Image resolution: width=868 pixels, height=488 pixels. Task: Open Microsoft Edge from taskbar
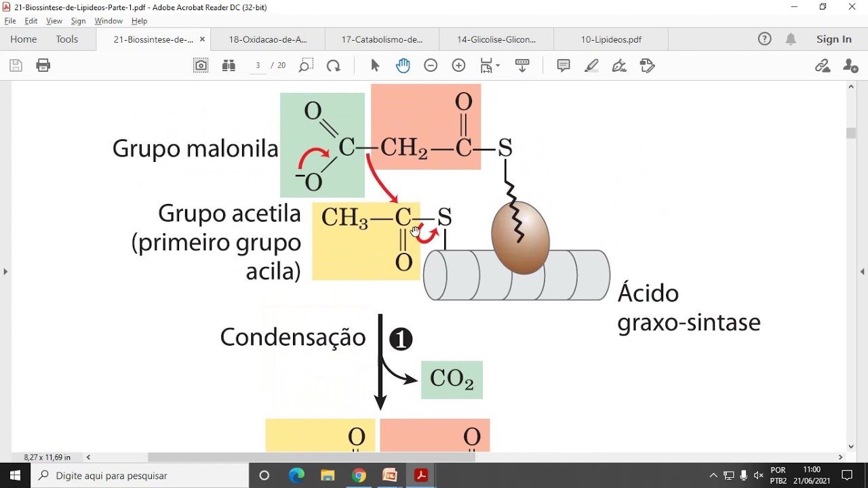tap(296, 476)
